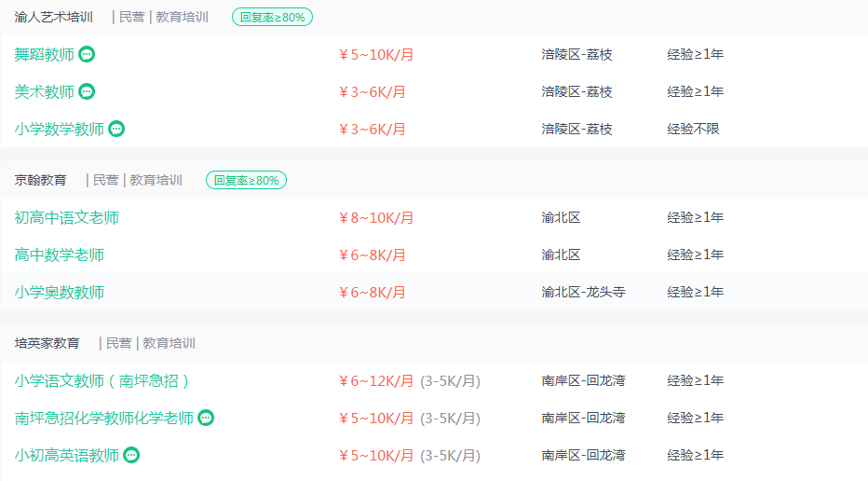Open 小学语文教师（南坪急招）listing
868x481 pixels.
102,380
